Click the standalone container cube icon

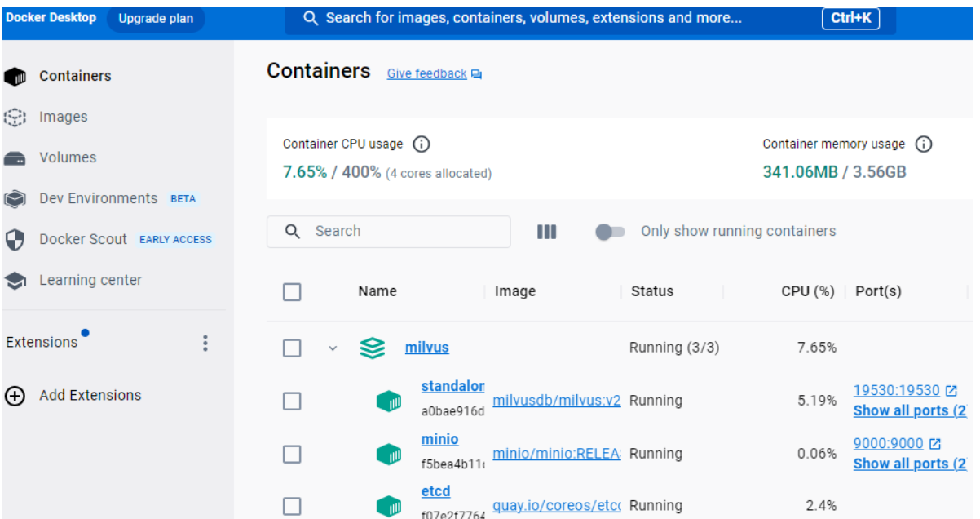coord(389,401)
